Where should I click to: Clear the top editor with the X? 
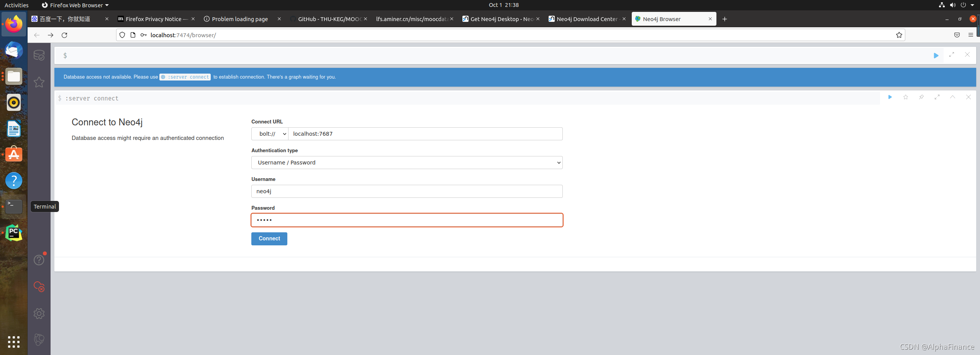(967, 55)
